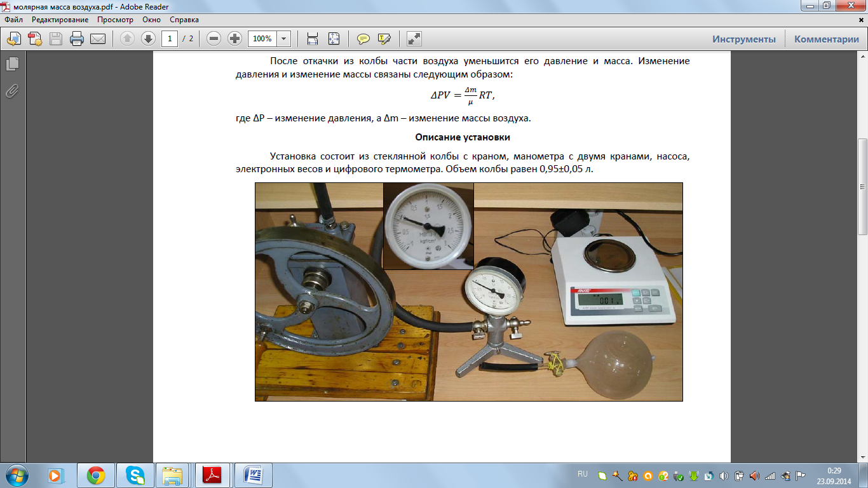Screen dimensions: 868x488
Task: Open Skype from taskbar
Action: (x=135, y=475)
